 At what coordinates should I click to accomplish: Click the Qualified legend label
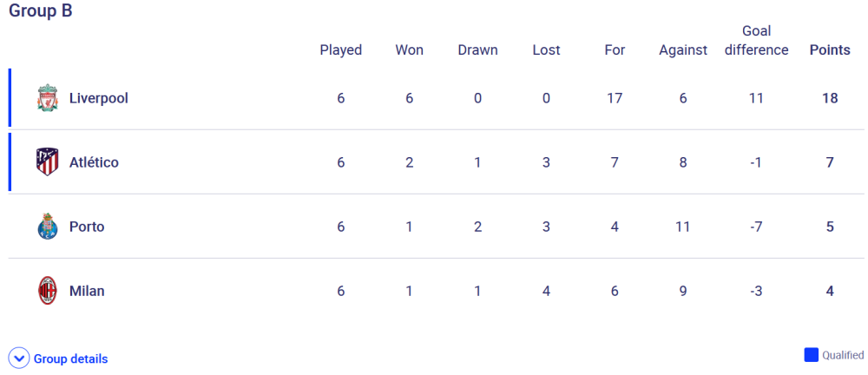(x=843, y=355)
